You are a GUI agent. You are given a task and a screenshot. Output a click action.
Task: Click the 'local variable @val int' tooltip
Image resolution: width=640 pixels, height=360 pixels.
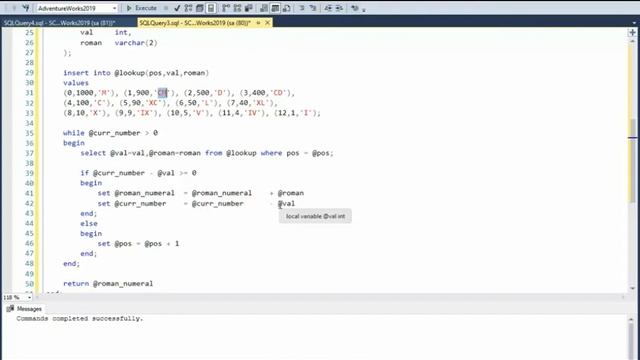(x=315, y=216)
